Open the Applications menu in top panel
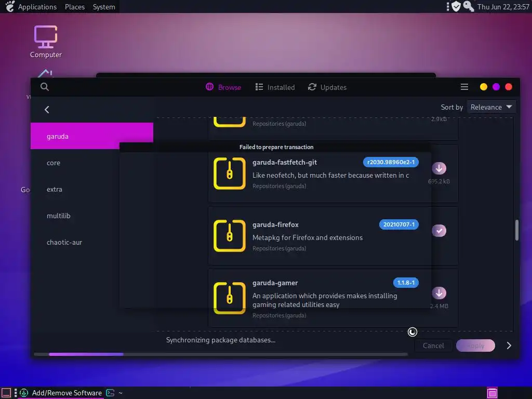This screenshot has height=399, width=532. 37,7
